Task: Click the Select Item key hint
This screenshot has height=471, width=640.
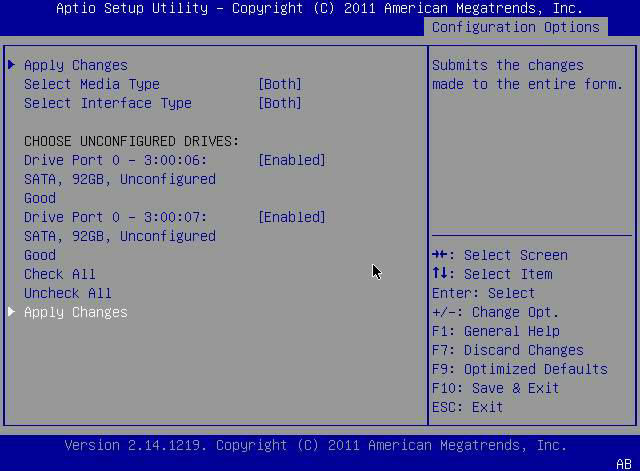Action: tap(492, 274)
